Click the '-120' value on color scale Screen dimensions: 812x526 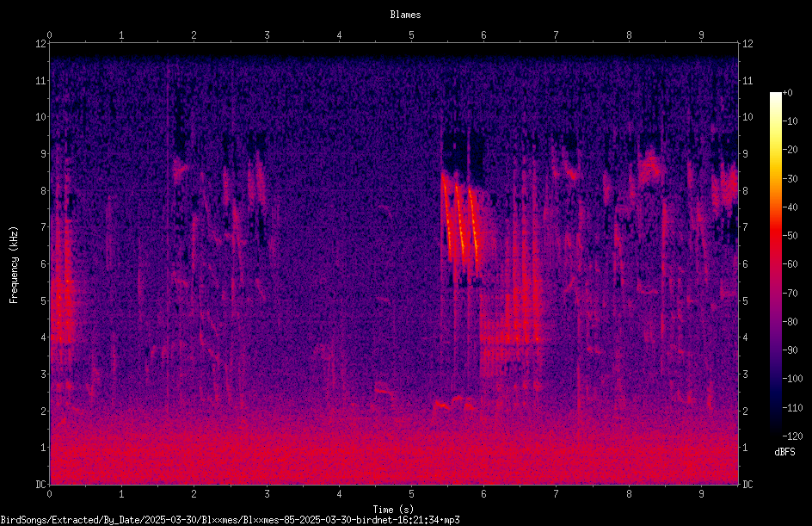(x=792, y=436)
